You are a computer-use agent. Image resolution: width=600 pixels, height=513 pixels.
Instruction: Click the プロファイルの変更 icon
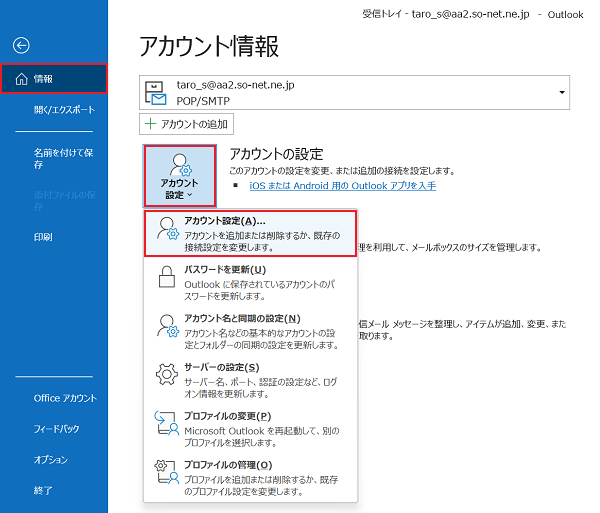pyautogui.click(x=165, y=426)
